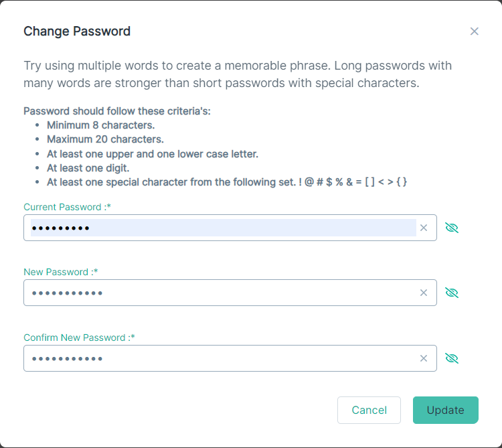Click the special character set criteria line
502x448 pixels.
click(x=227, y=182)
